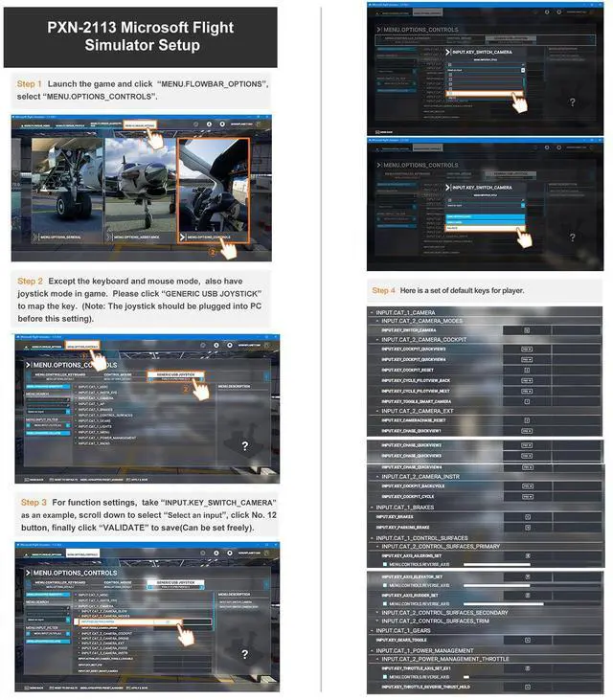Select GENERIC USB JOYSTICK tab in Step 3 screenshot

click(176, 584)
